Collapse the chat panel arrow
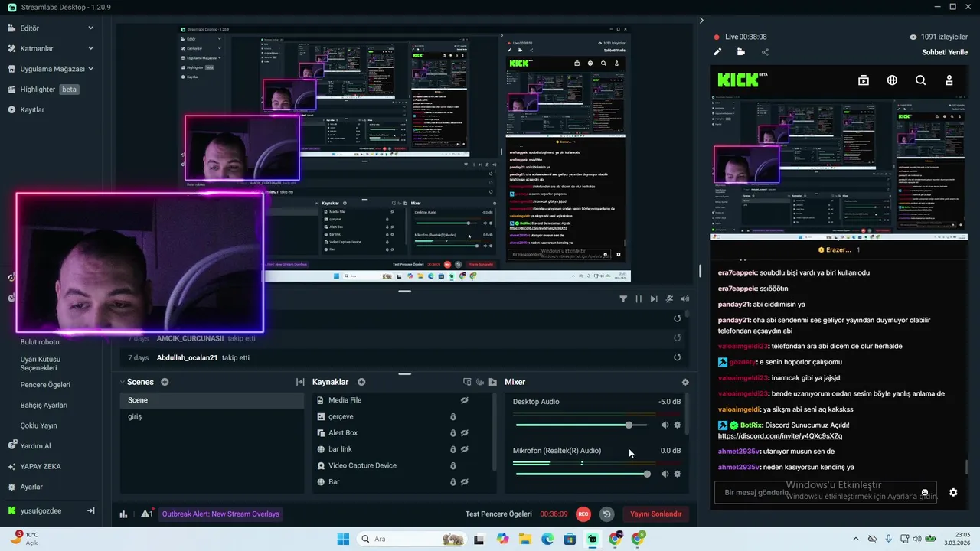The width and height of the screenshot is (980, 551). click(x=701, y=20)
